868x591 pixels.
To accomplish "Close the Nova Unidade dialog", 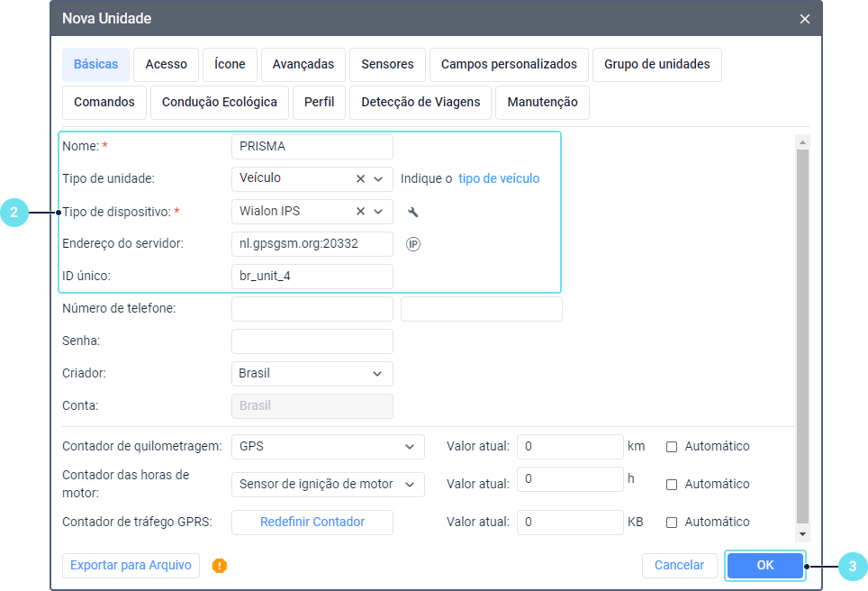I will click(805, 19).
